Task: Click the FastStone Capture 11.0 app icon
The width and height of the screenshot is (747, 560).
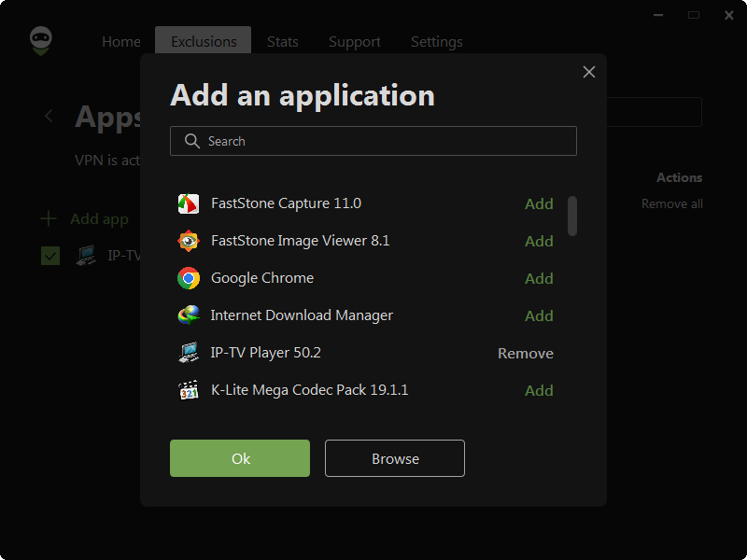Action: [x=189, y=203]
